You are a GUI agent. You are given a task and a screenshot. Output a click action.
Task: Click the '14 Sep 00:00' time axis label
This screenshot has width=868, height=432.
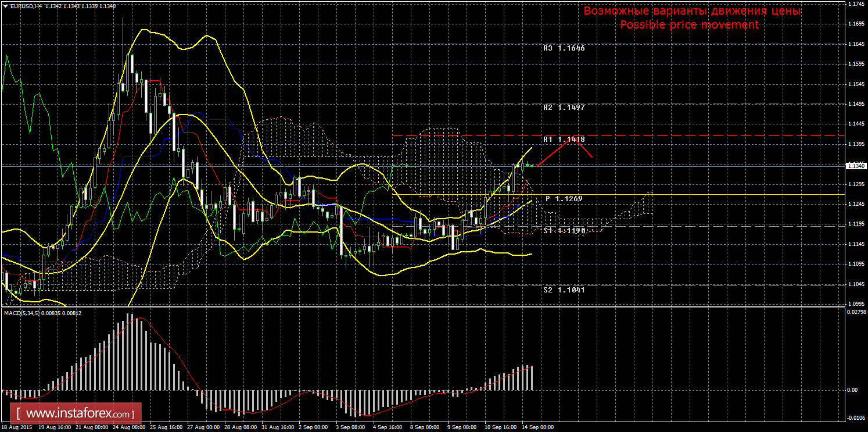tap(537, 427)
